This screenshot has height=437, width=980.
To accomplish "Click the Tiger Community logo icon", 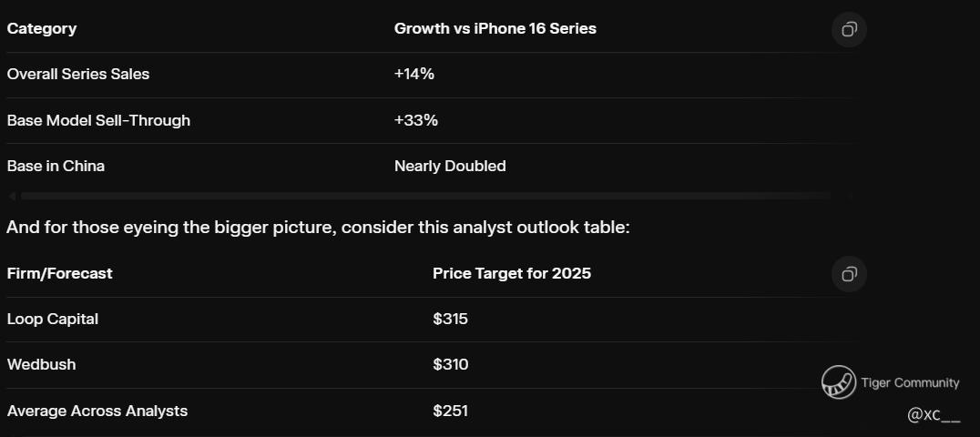I will click(839, 382).
